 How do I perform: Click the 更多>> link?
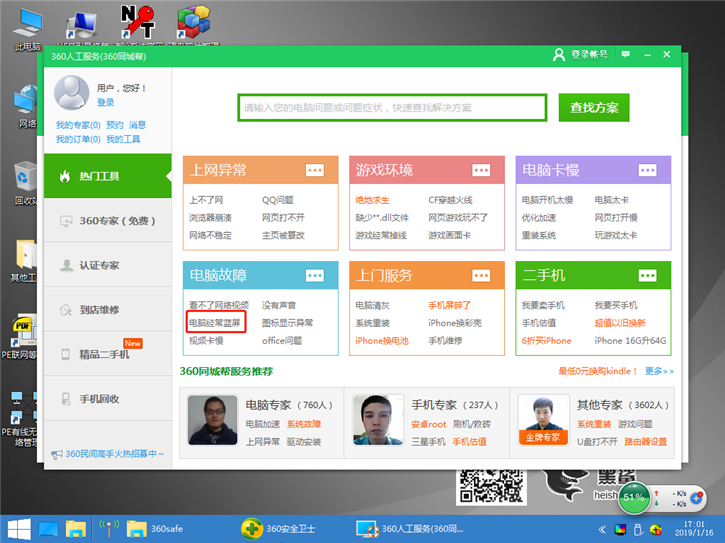click(659, 371)
